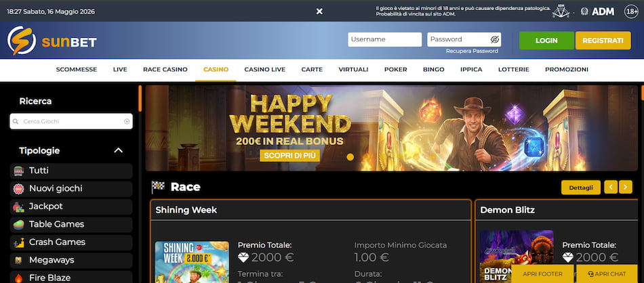Click the Username input field

pyautogui.click(x=384, y=39)
